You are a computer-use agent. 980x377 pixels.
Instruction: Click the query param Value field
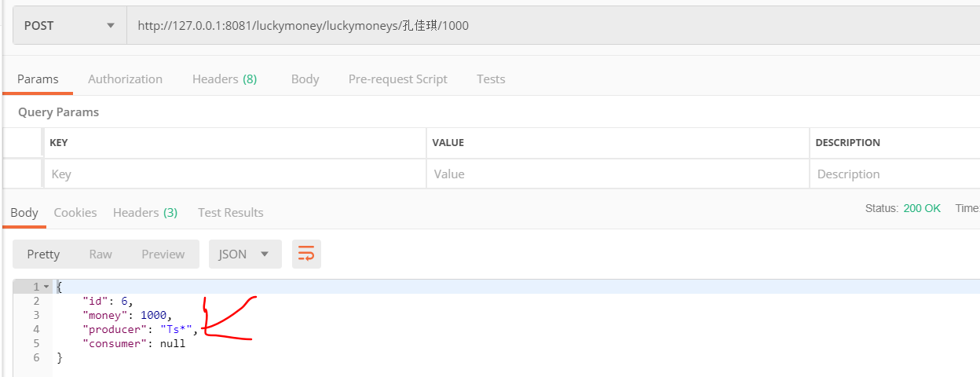[x=617, y=174]
